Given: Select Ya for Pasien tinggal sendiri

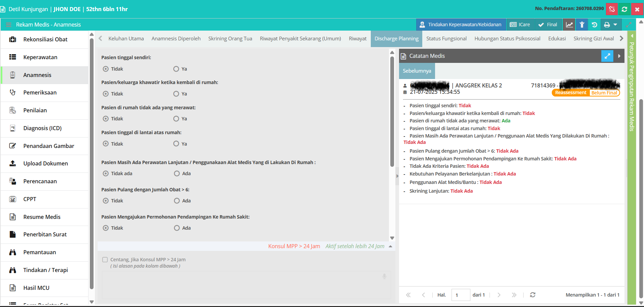Looking at the screenshot, I should [x=176, y=69].
